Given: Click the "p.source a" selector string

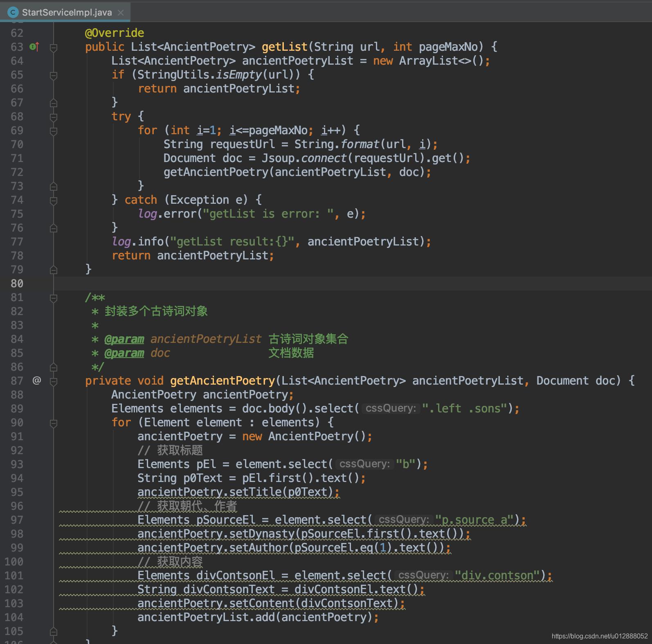Looking at the screenshot, I should [474, 520].
